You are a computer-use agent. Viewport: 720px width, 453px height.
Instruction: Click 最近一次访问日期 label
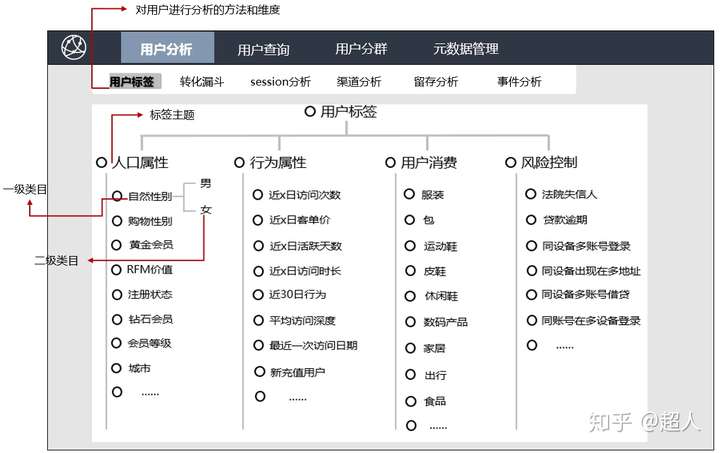[313, 345]
